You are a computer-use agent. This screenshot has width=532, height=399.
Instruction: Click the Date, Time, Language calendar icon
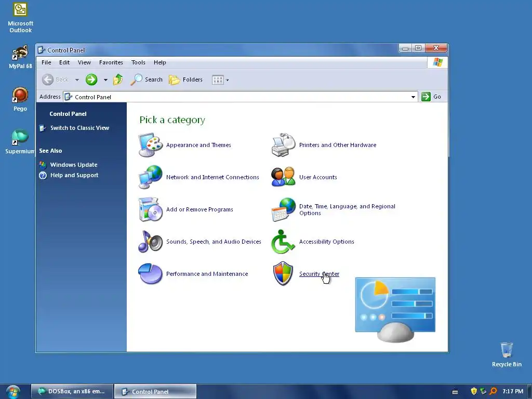[284, 209]
